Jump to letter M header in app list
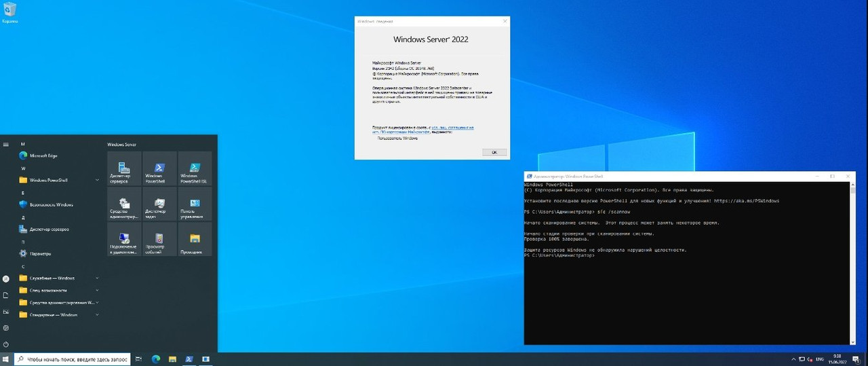The height and width of the screenshot is (366, 868). coord(23,145)
